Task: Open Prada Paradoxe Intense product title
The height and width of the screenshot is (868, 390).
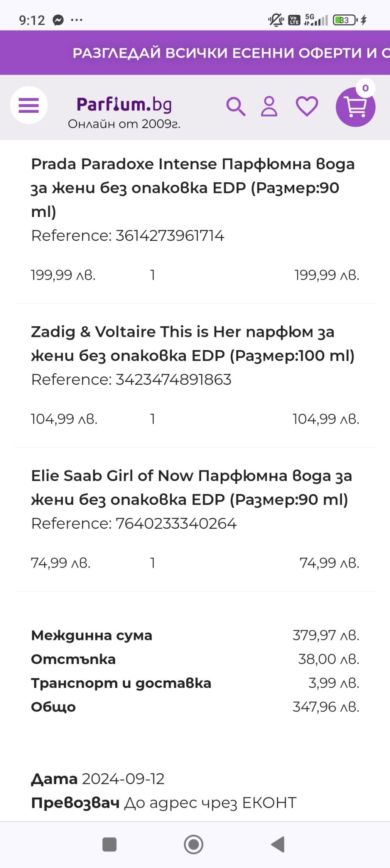Action: [193, 187]
